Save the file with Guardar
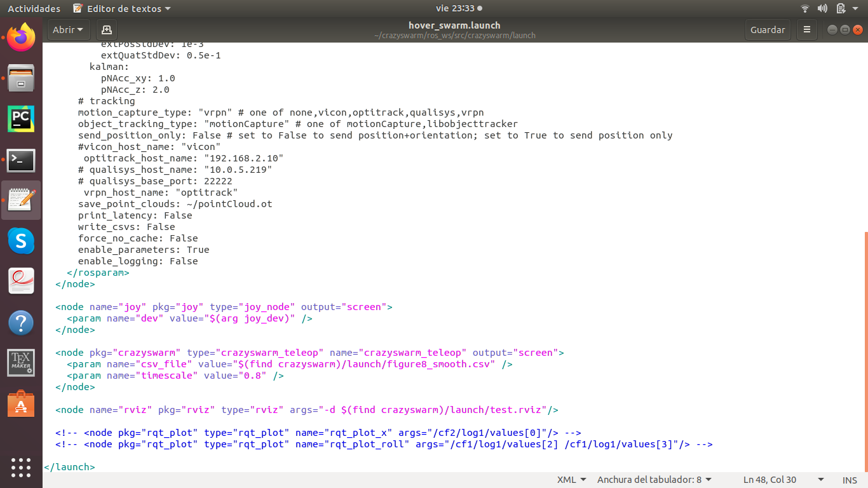This screenshot has width=868, height=488. pos(768,30)
